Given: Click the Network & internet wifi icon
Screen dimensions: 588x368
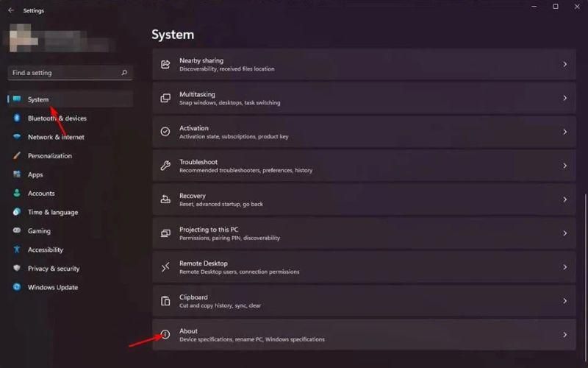Looking at the screenshot, I should [x=17, y=137].
